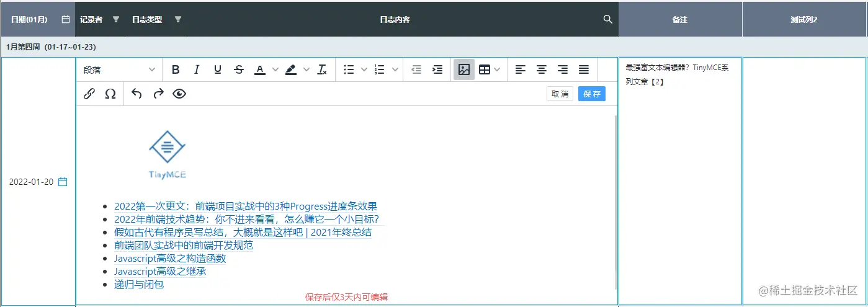868x307 pixels.
Task: Open the insert image tool
Action: pos(464,69)
